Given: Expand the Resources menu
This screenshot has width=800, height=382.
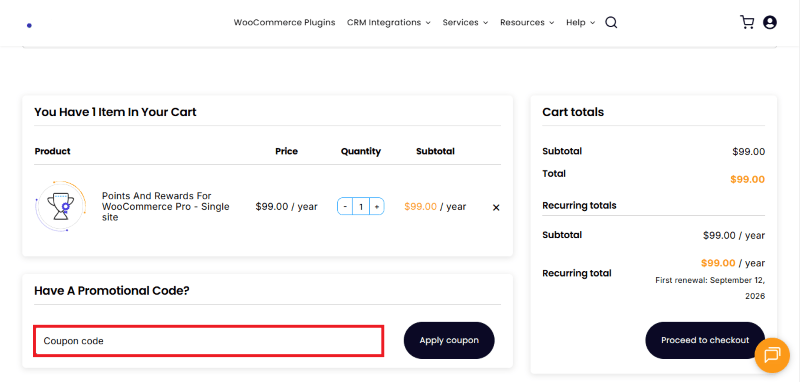Looking at the screenshot, I should click(x=527, y=22).
